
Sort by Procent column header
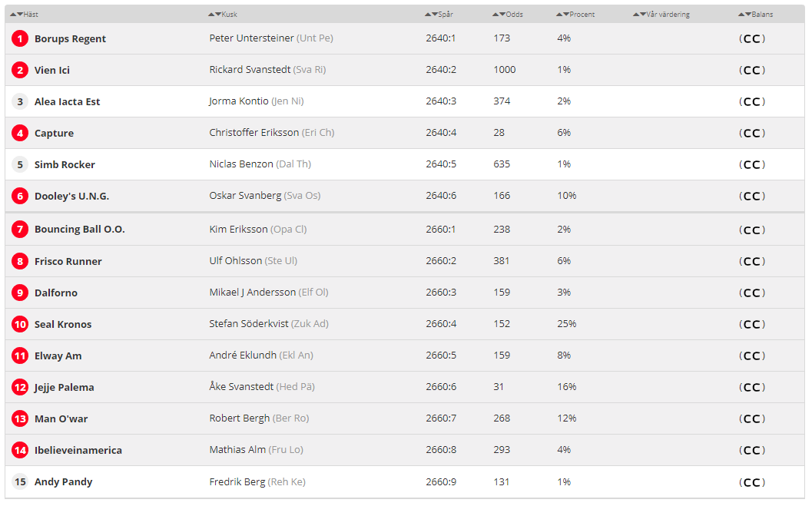(x=575, y=15)
